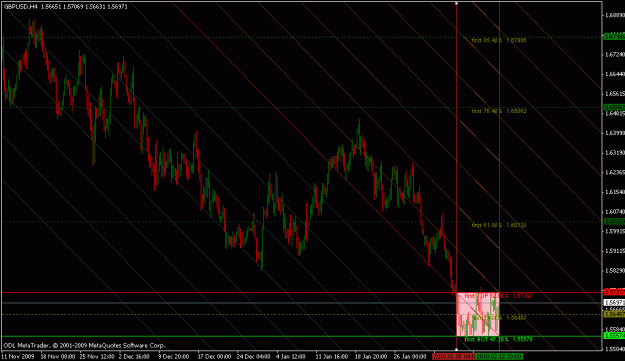Viewport: 625px width, 361px height.
Task: Click the GBPUSD,H4 chart title text
Action: (x=21, y=7)
